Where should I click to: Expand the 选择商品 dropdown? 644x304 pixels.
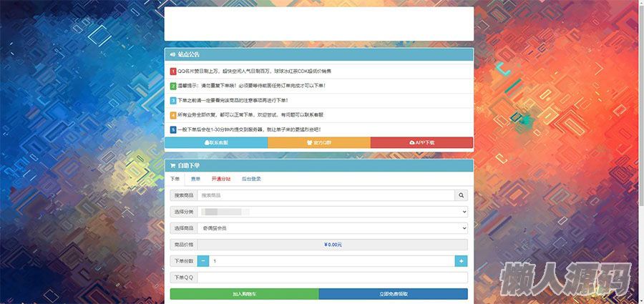332,228
